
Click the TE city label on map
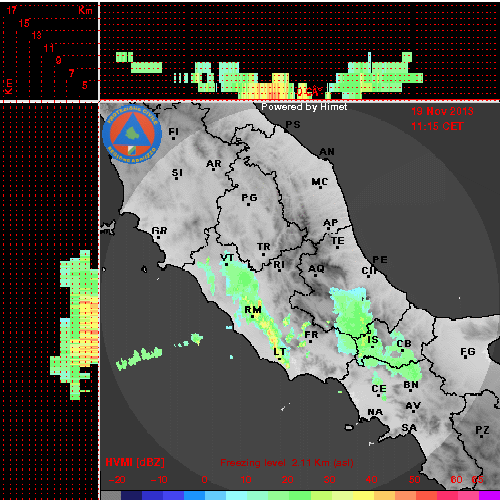(x=338, y=240)
